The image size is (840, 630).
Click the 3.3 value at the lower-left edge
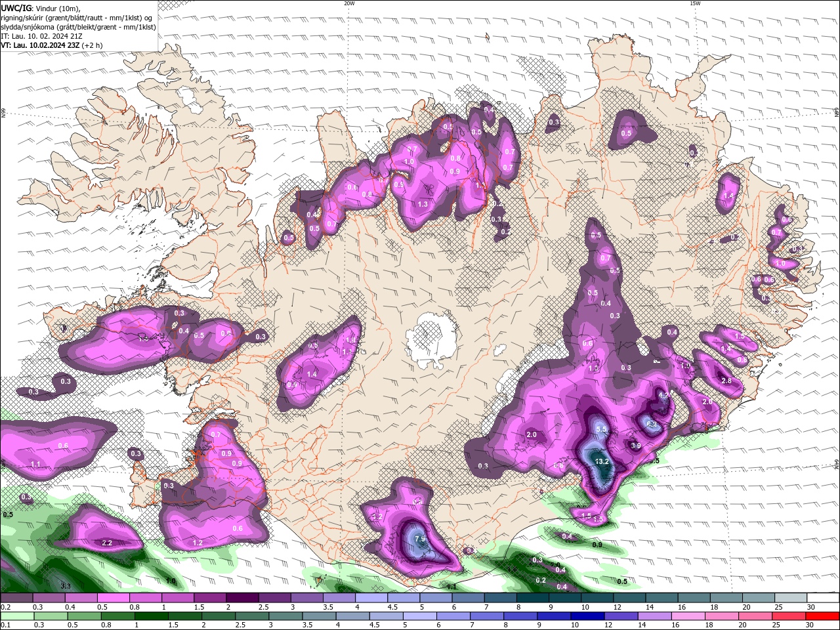[x=66, y=585]
